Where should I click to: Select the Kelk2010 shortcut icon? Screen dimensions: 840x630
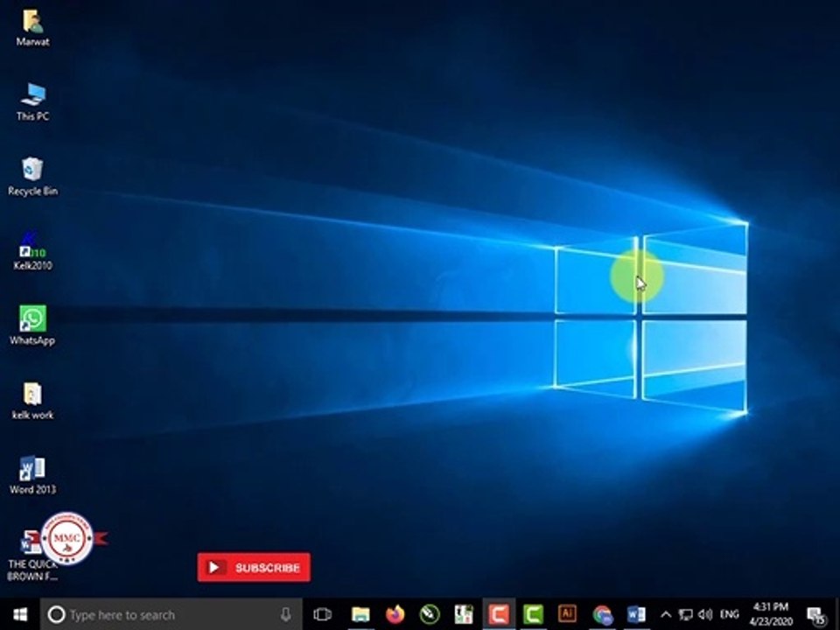point(32,251)
